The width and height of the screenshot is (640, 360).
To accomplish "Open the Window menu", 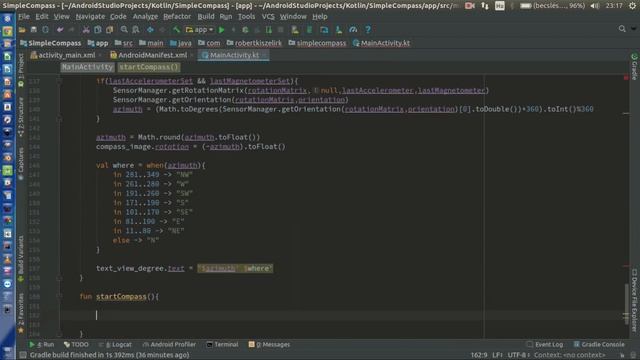I will 293,17.
